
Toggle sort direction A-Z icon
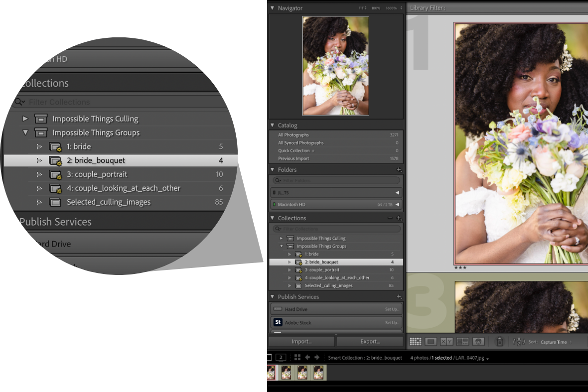(x=519, y=342)
